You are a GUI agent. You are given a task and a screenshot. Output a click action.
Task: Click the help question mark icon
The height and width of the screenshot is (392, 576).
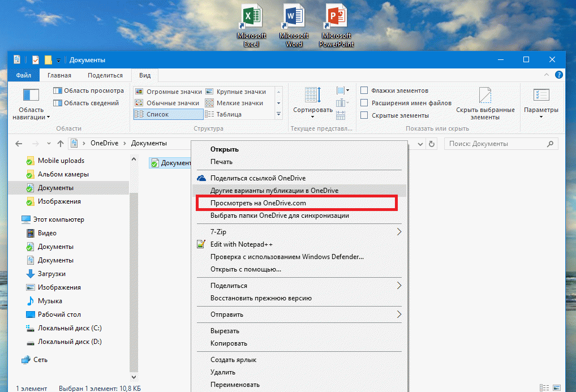[x=558, y=75]
